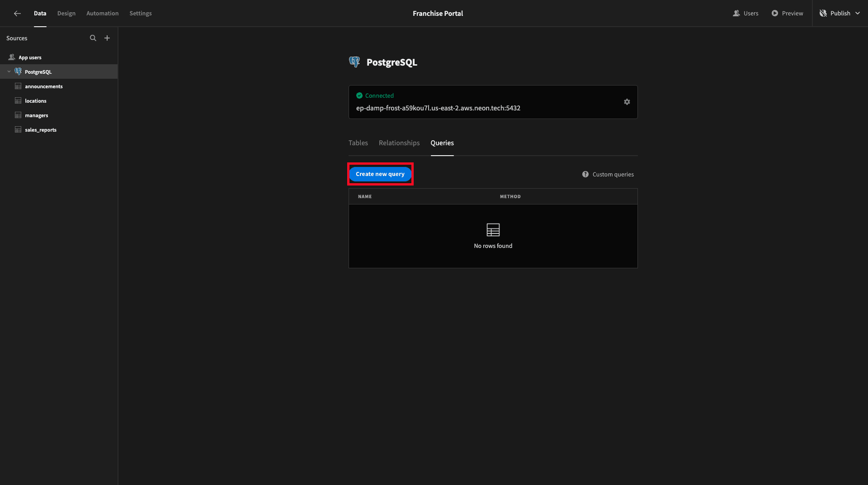868x485 pixels.
Task: Open the Settings tab
Action: click(141, 13)
